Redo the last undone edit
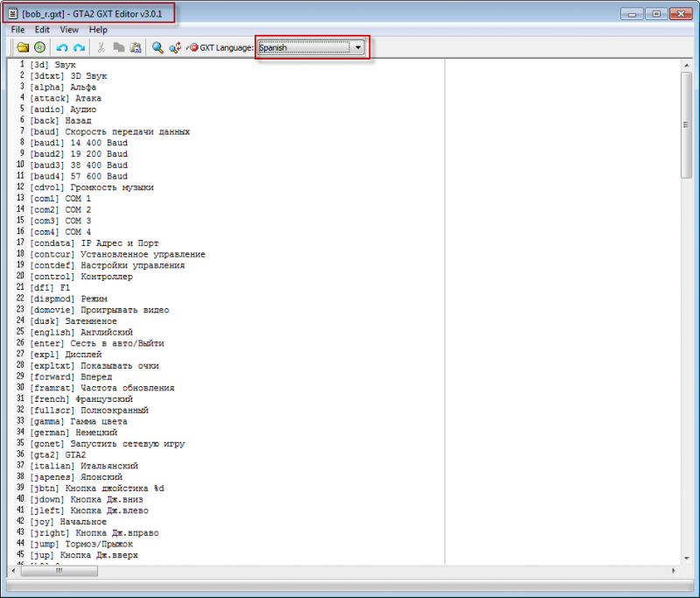 pyautogui.click(x=79, y=47)
